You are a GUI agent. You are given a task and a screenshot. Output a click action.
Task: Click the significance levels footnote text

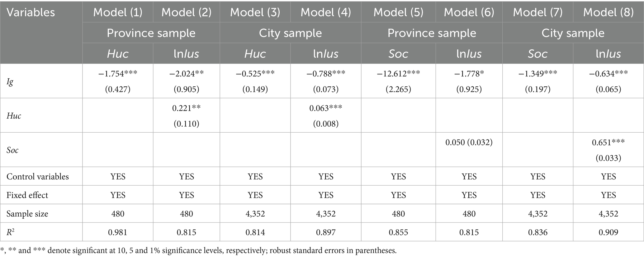click(x=199, y=251)
